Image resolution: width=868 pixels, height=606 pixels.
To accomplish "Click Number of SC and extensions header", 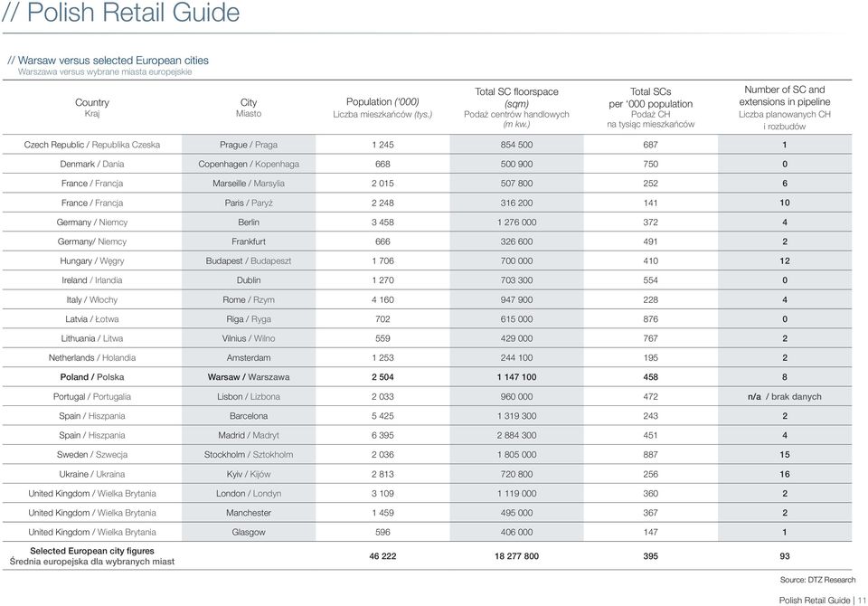I will (x=785, y=108).
